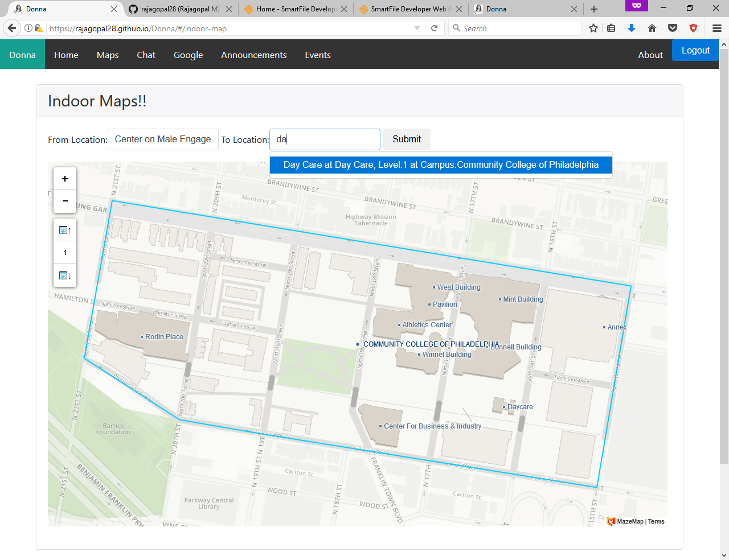The width and height of the screenshot is (729, 560).
Task: Focus the From Location input field
Action: pos(163,139)
